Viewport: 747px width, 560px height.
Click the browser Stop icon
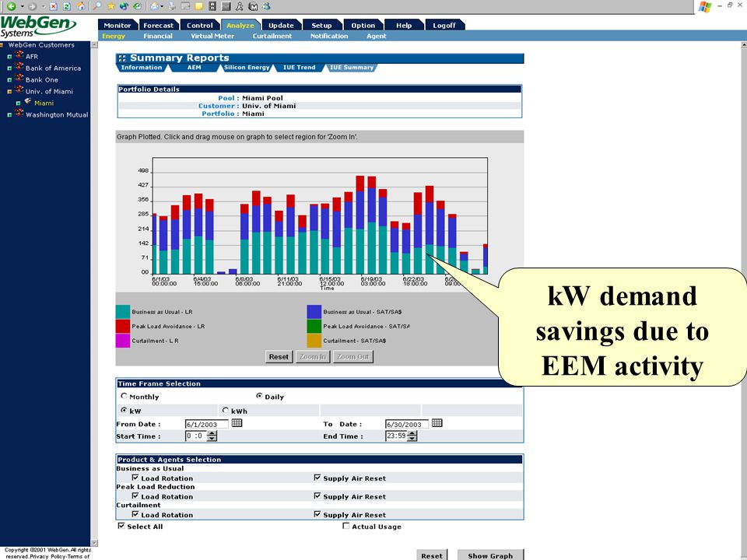pyautogui.click(x=54, y=6)
